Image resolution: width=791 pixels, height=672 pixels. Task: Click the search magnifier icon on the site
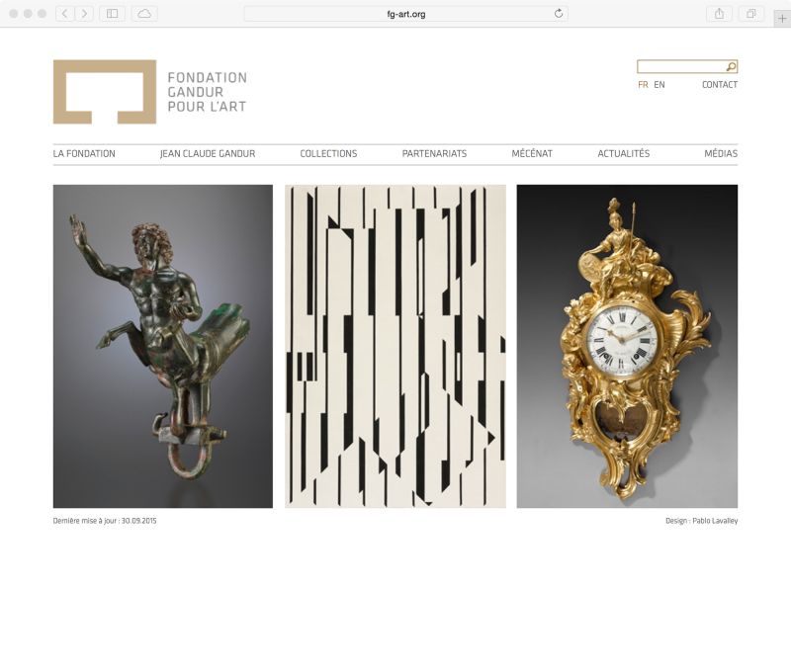[731, 66]
